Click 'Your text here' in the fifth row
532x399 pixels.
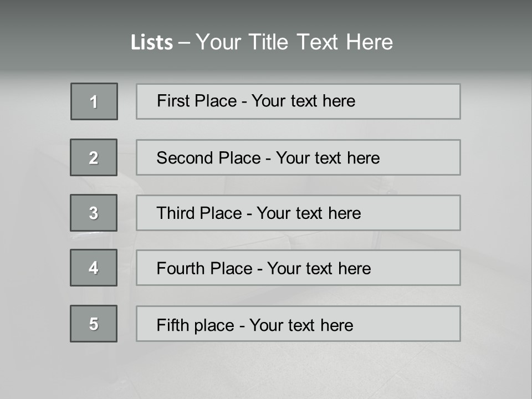tap(301, 325)
